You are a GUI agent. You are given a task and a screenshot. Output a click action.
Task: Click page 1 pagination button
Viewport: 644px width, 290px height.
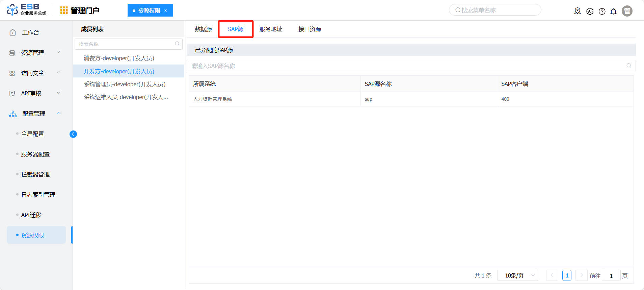pos(567,275)
